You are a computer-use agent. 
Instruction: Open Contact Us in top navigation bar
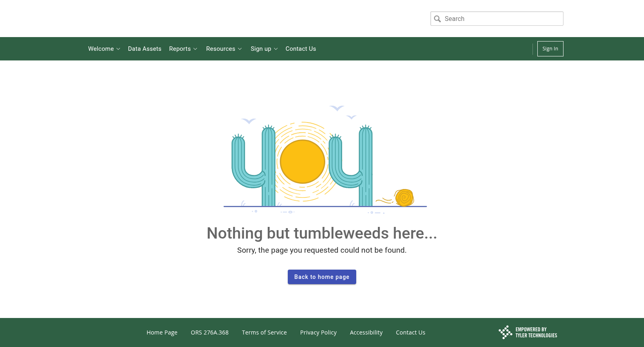301,49
